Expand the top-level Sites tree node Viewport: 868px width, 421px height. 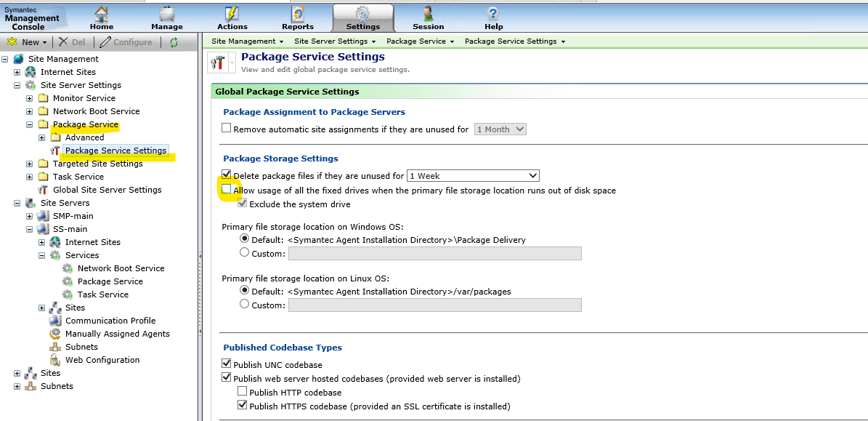click(x=17, y=373)
